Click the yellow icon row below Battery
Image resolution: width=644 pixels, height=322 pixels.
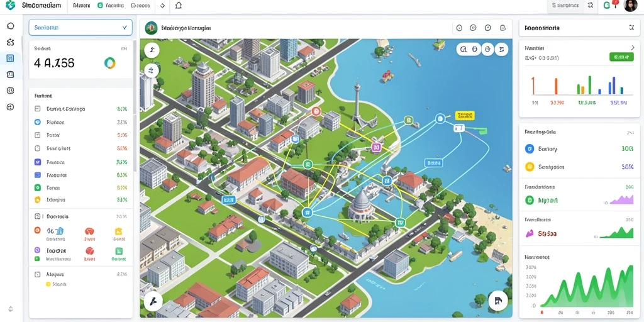tap(579, 167)
